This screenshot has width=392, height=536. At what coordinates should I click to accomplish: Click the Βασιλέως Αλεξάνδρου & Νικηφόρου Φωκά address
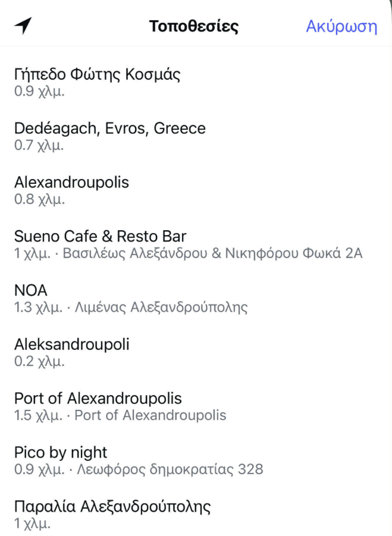212,253
